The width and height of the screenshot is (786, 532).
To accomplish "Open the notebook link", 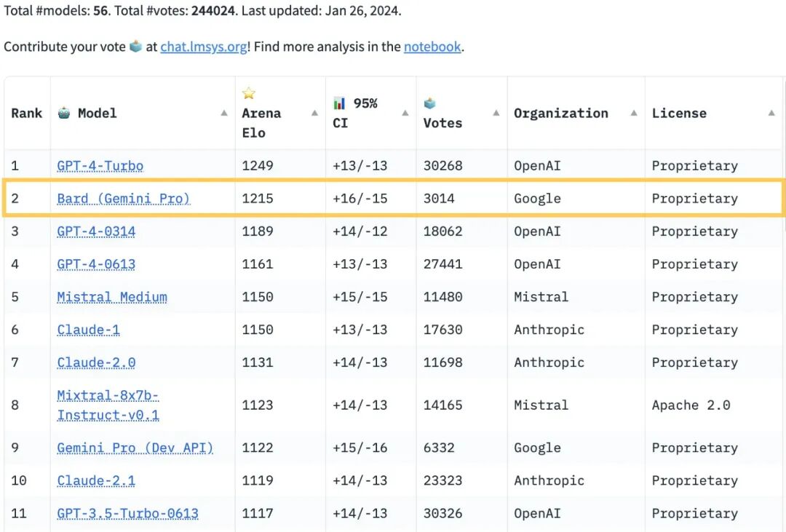I will (x=432, y=47).
